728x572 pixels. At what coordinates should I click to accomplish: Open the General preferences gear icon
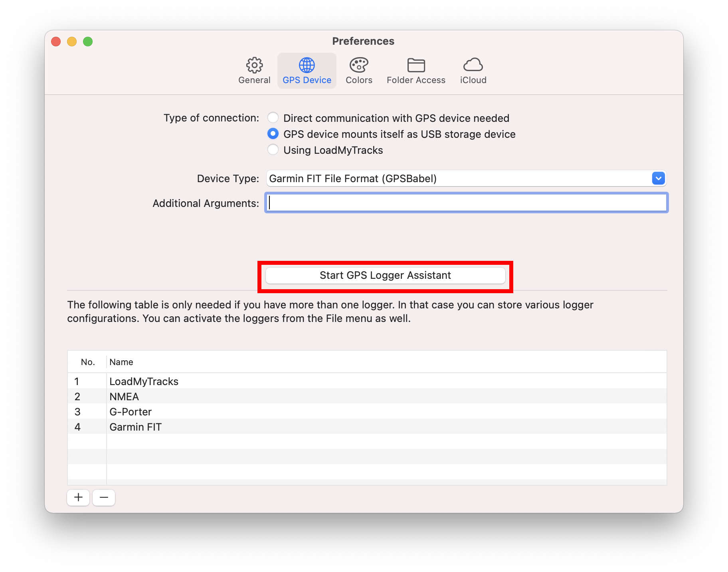pos(254,65)
